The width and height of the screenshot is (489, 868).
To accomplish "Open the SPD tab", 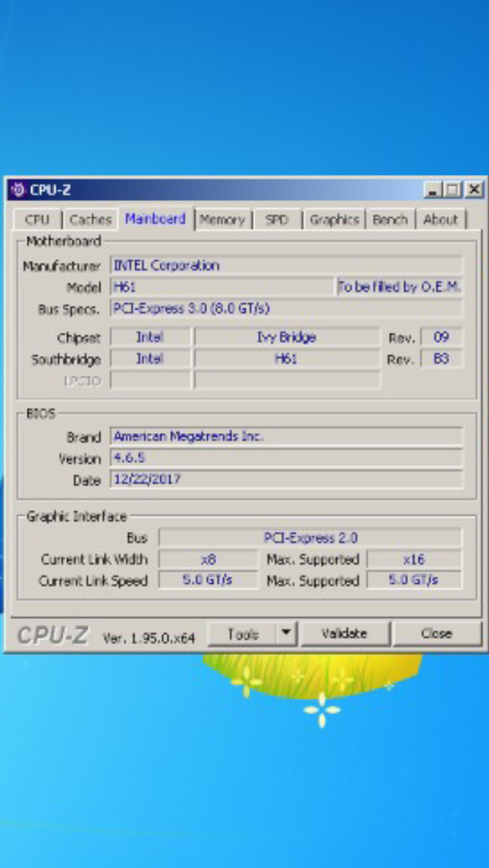I will [x=277, y=220].
